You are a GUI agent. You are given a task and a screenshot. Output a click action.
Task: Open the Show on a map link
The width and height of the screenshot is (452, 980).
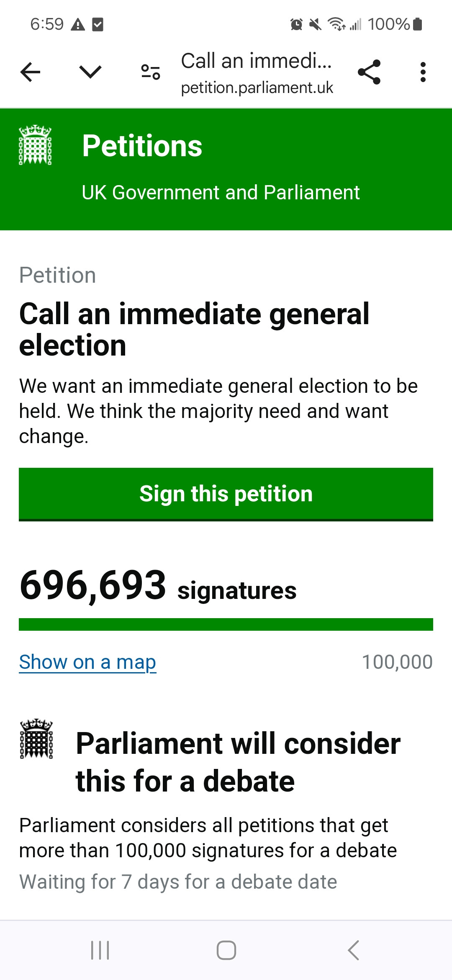(87, 662)
